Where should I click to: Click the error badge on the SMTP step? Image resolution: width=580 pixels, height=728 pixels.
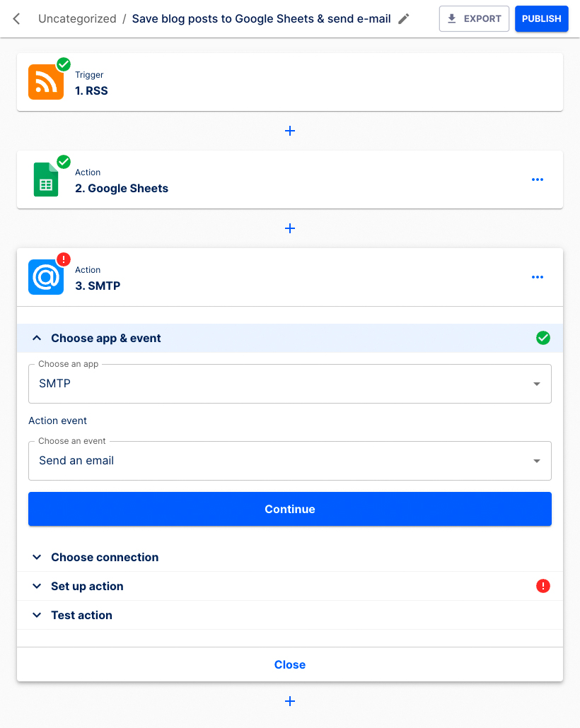coord(63,259)
